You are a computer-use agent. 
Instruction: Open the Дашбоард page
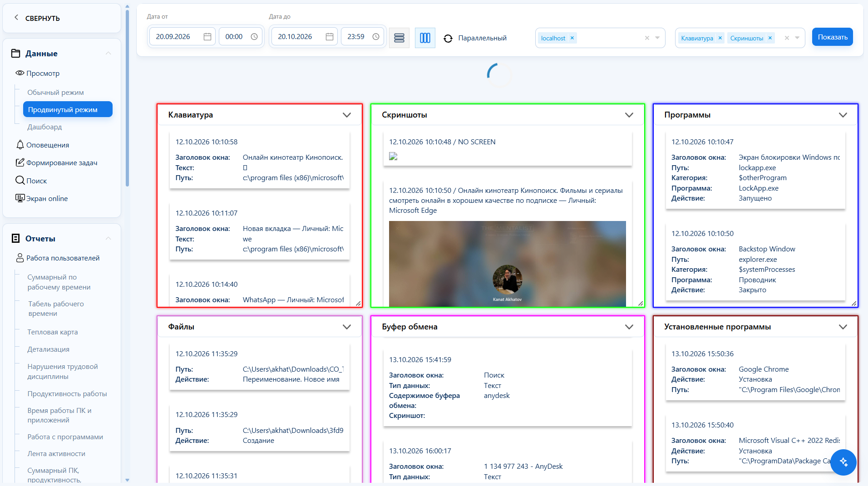click(44, 127)
